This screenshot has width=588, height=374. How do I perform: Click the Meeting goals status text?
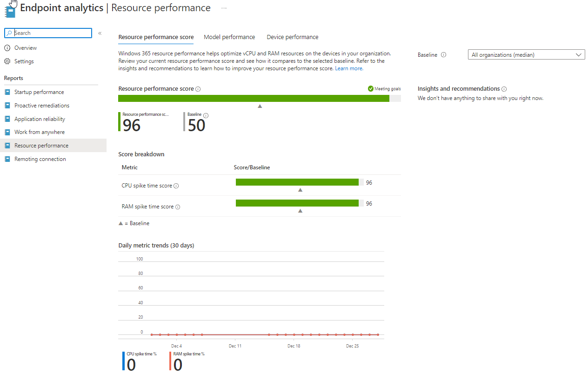[x=388, y=89]
